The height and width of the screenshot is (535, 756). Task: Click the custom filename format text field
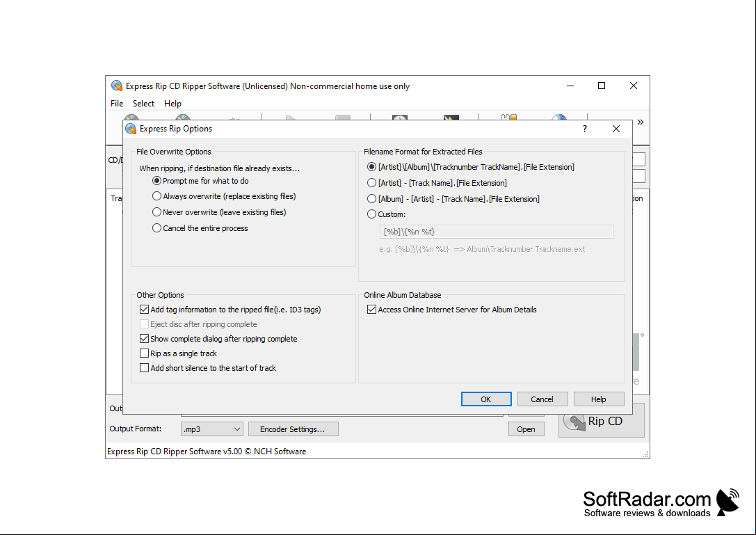tap(496, 232)
